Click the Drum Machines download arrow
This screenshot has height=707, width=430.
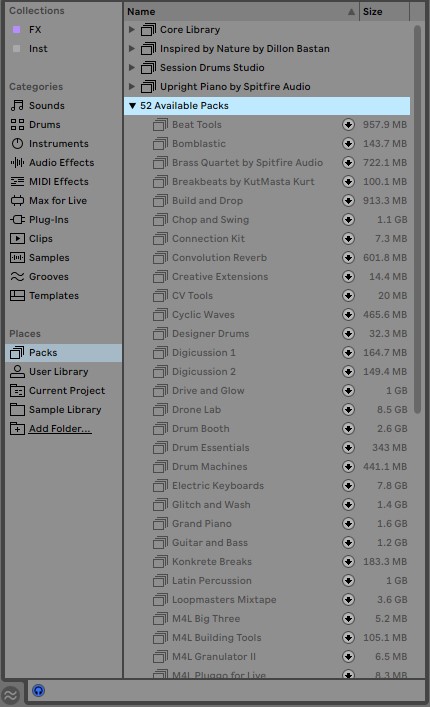click(348, 467)
